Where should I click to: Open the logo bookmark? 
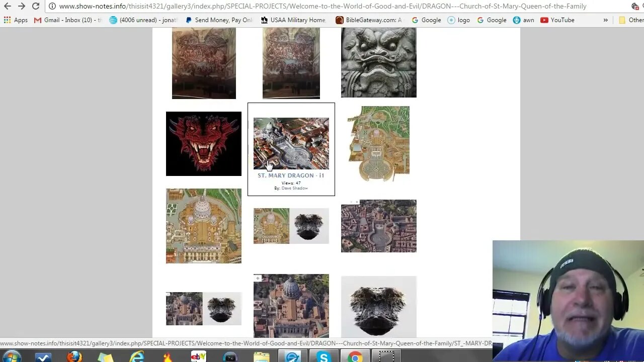458,20
